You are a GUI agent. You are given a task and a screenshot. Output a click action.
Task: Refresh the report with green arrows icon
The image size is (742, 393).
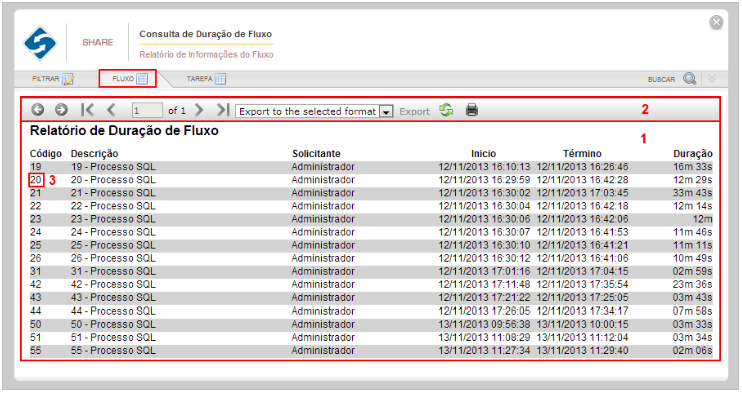click(446, 110)
